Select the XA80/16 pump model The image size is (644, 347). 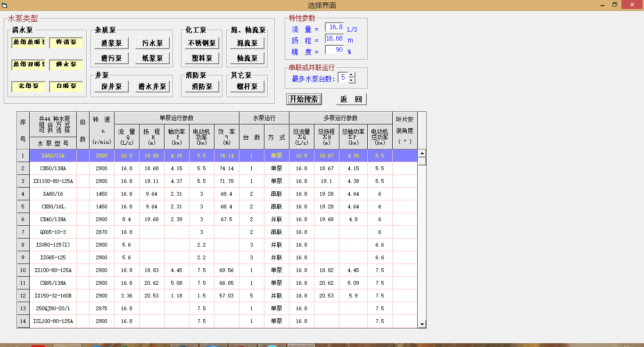(53, 194)
